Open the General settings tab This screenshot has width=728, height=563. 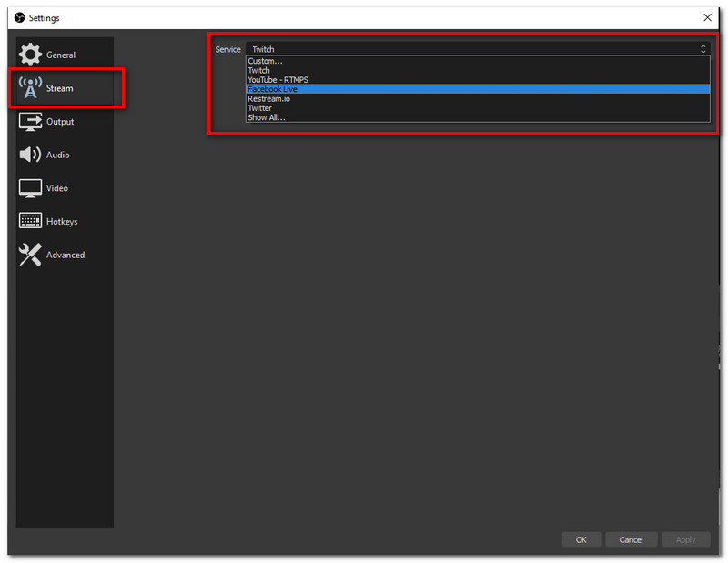[65, 55]
